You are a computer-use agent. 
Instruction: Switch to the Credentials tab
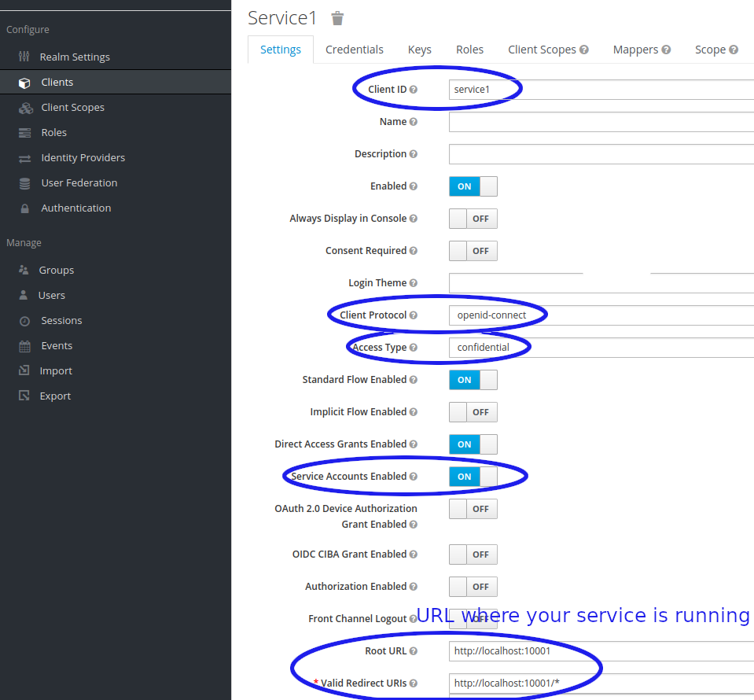(355, 50)
